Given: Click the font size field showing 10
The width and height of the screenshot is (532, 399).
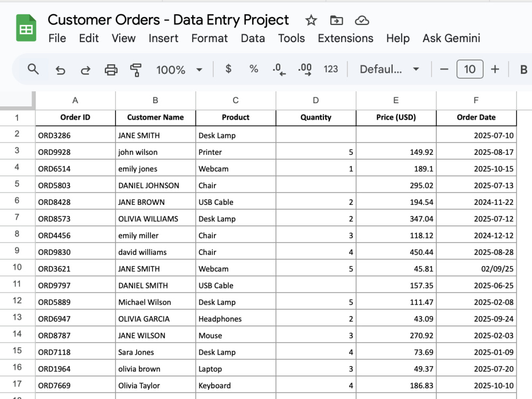Looking at the screenshot, I should [x=470, y=69].
